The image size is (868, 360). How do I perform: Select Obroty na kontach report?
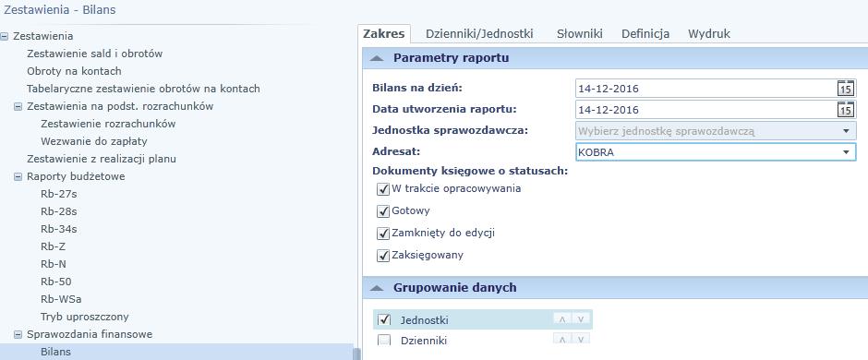[74, 71]
